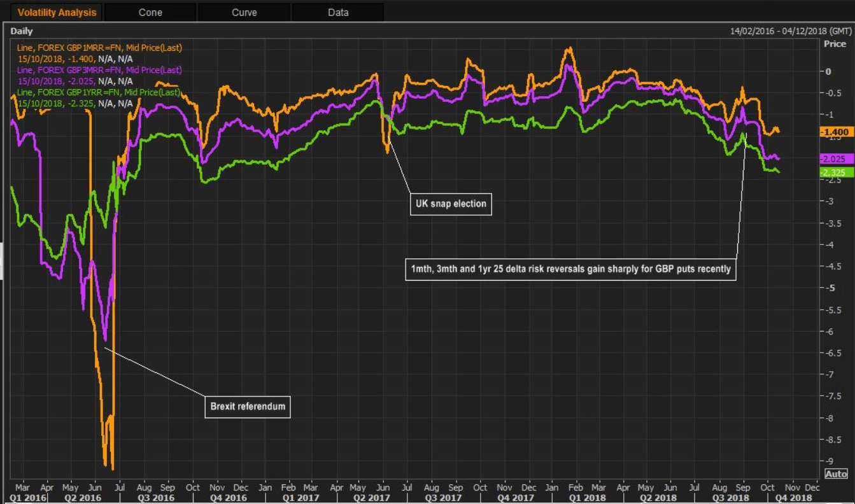Viewport: 855px width, 504px height.
Task: Click the Q4 2018 quarter label
Action: (x=792, y=498)
